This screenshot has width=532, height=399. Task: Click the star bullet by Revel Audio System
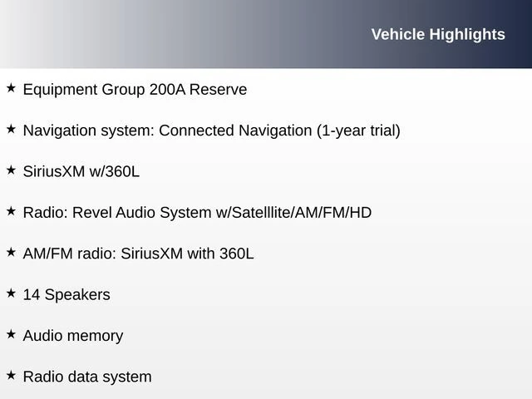pyautogui.click(x=11, y=211)
